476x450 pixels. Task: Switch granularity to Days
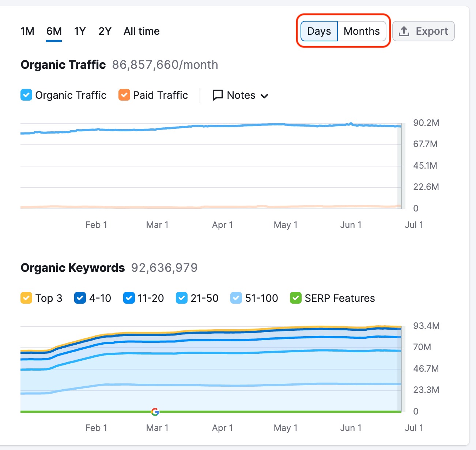[x=319, y=31]
